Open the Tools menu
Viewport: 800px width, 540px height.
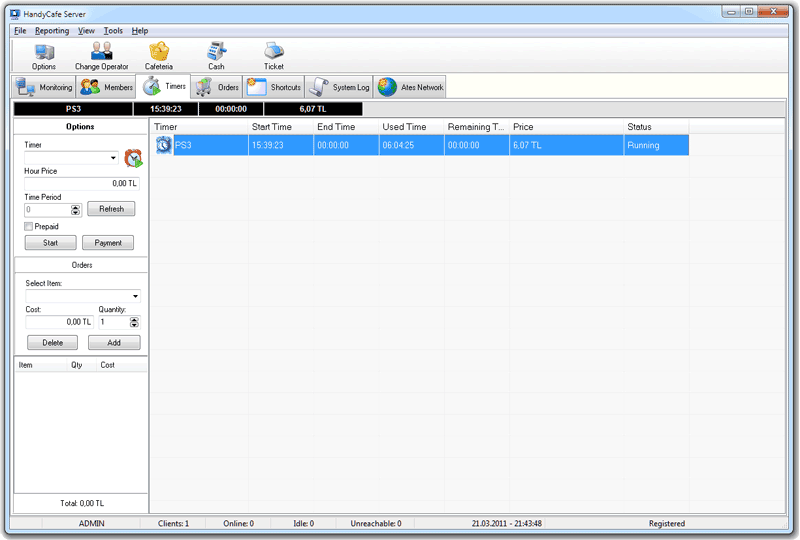point(113,31)
